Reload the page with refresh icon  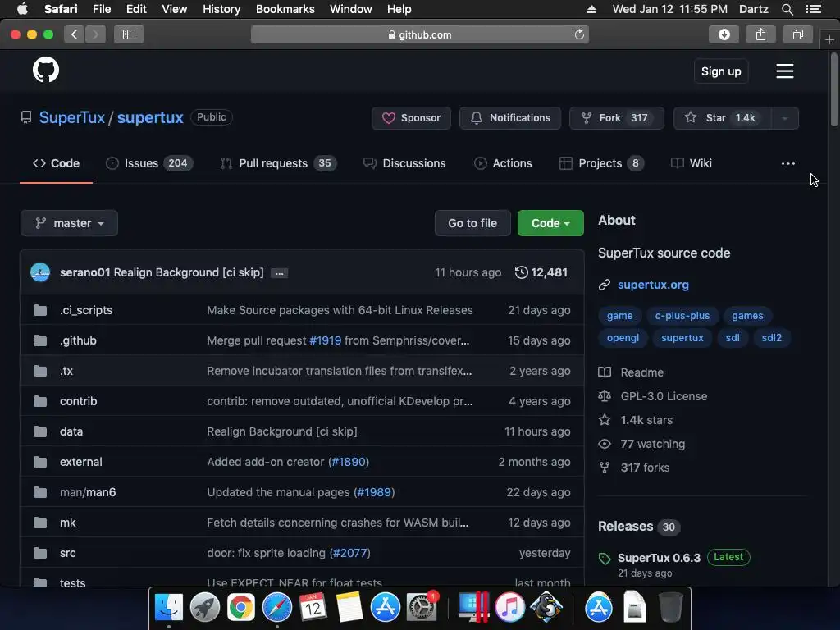click(x=579, y=34)
